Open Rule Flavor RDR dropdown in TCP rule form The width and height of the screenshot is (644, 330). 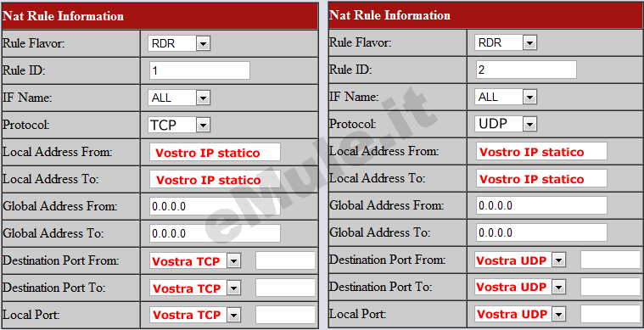point(179,43)
